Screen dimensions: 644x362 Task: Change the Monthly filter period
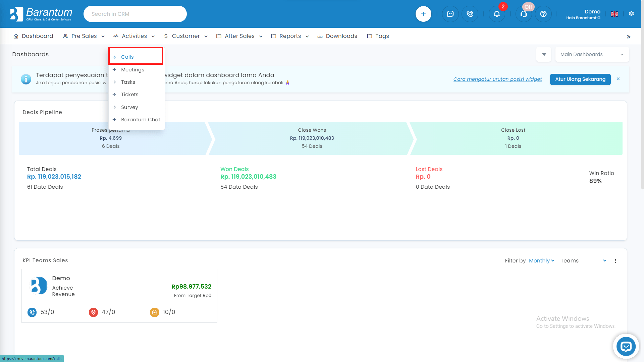pos(541,261)
